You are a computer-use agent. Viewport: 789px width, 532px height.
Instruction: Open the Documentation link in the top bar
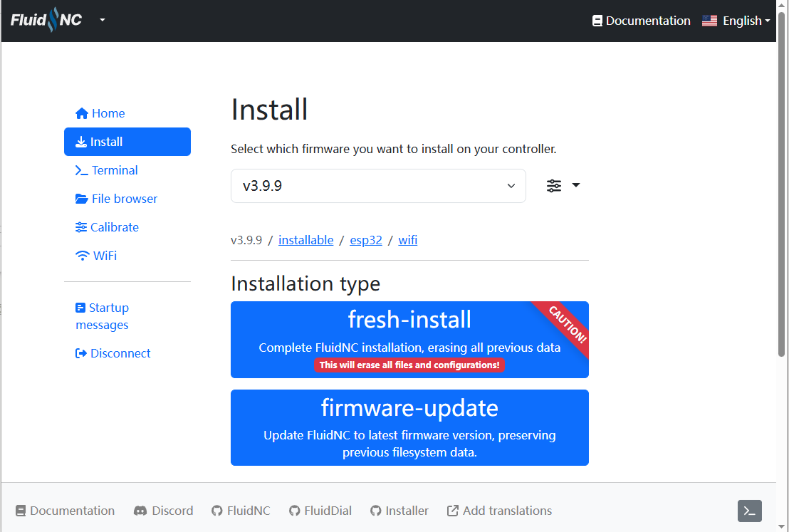click(x=641, y=21)
